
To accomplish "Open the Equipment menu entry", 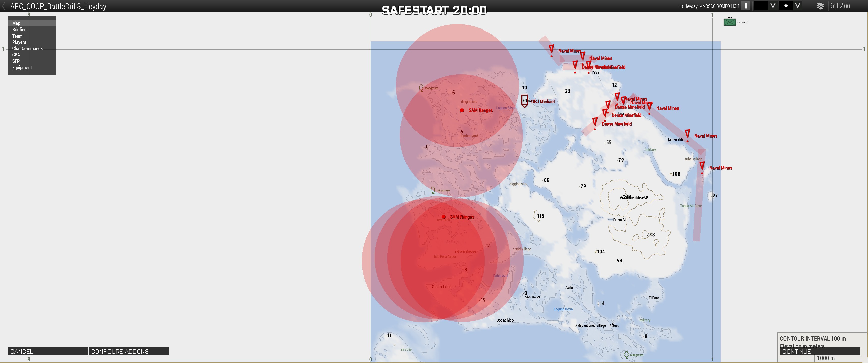I will (x=22, y=67).
